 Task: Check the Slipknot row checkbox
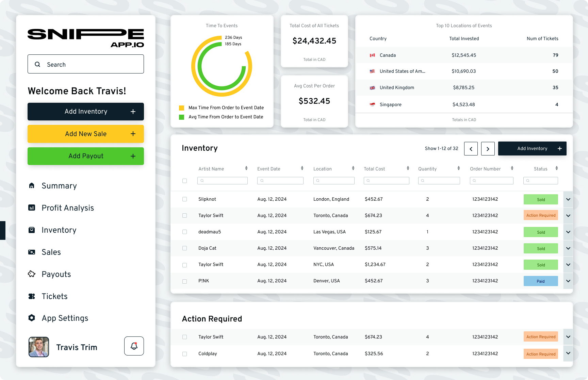point(184,199)
